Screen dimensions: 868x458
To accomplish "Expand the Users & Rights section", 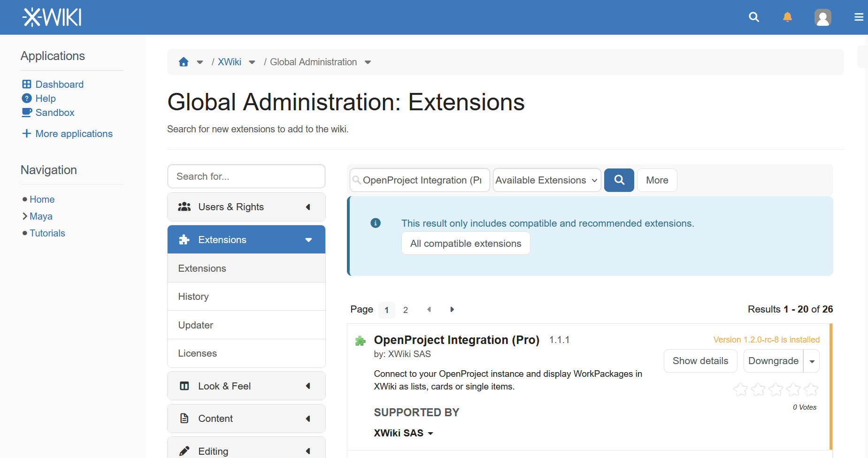I will click(x=308, y=207).
